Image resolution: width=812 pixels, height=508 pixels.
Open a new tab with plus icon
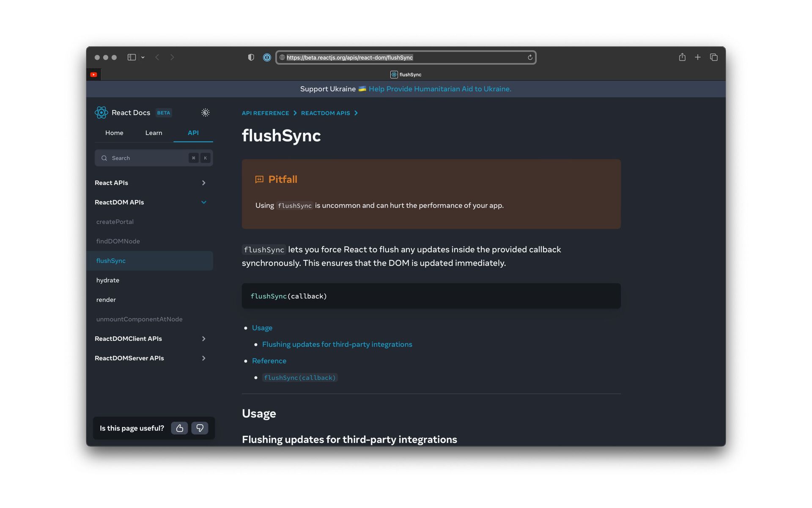[698, 57]
